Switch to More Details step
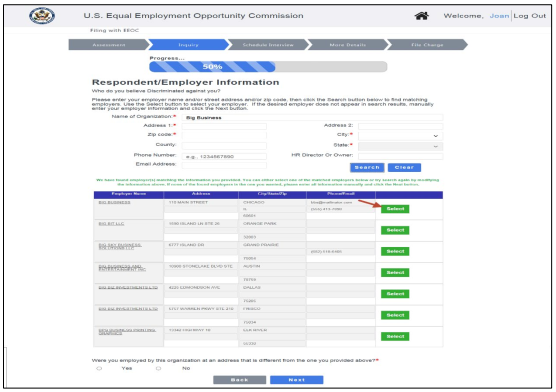This screenshot has width=556, height=392. point(348,45)
